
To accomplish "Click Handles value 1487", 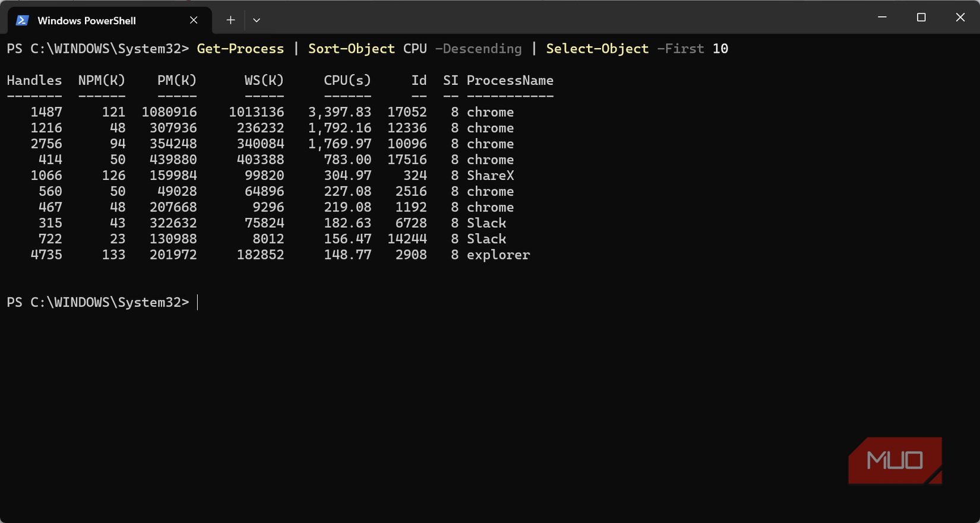I will pos(46,112).
